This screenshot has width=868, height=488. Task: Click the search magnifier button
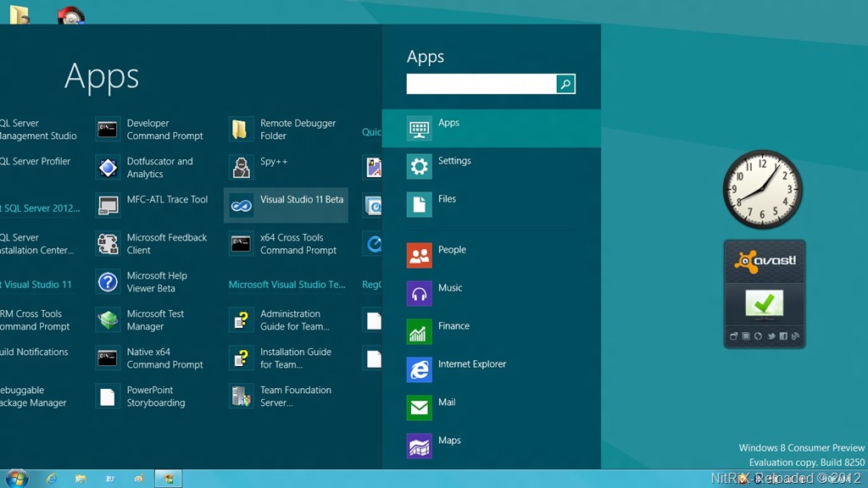click(x=565, y=84)
